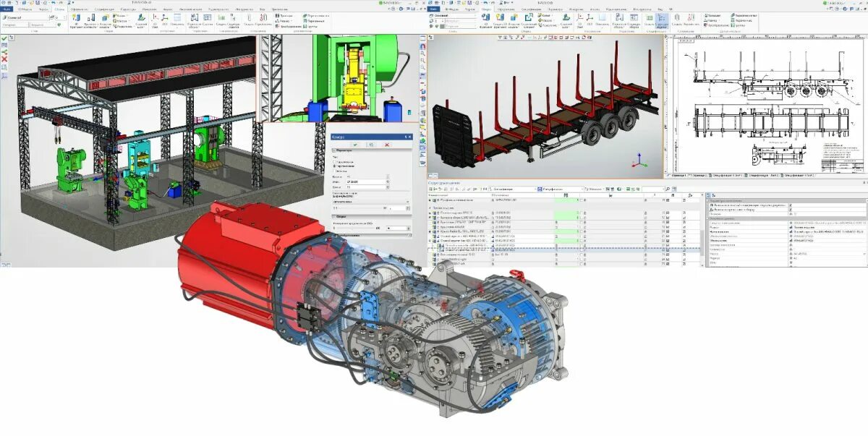
Task: Click slider in Камера Параметры section
Action: (360, 208)
